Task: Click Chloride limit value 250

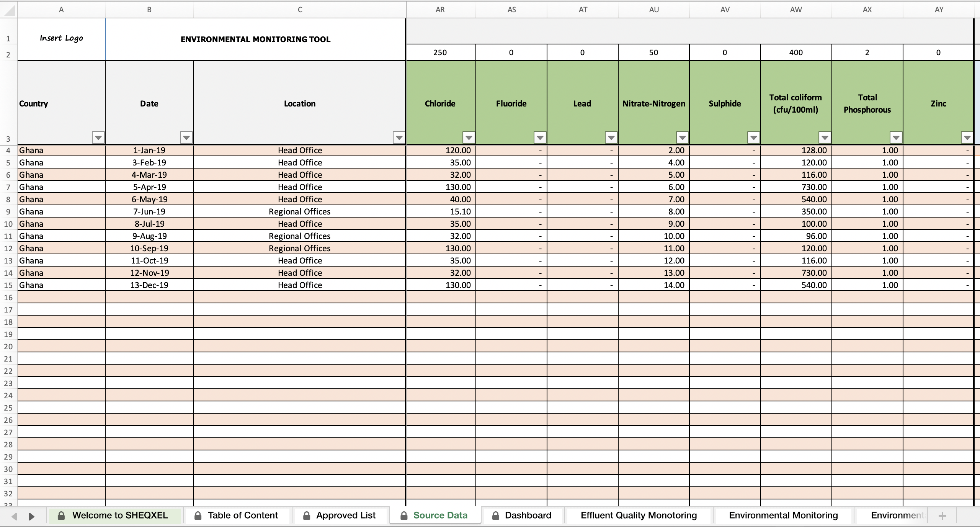Action: [440, 52]
